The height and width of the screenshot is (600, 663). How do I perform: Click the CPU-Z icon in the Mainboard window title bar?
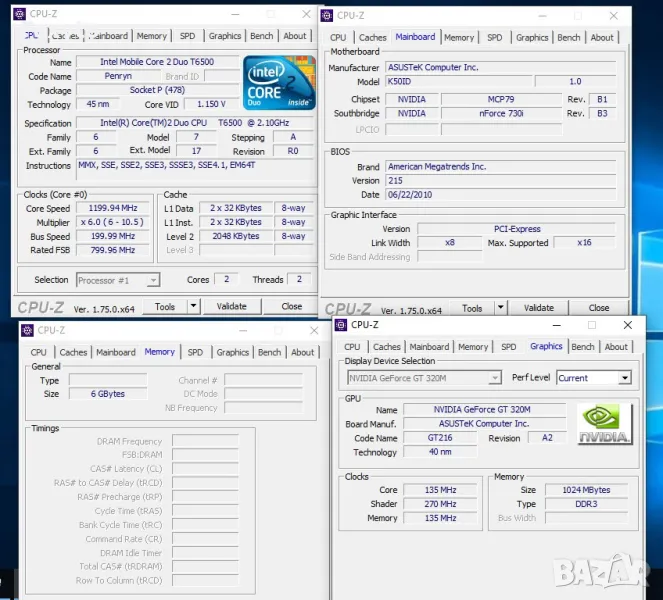click(327, 15)
